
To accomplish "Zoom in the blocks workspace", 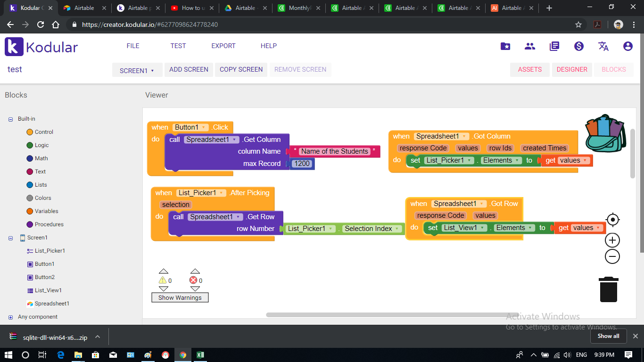I will point(612,240).
